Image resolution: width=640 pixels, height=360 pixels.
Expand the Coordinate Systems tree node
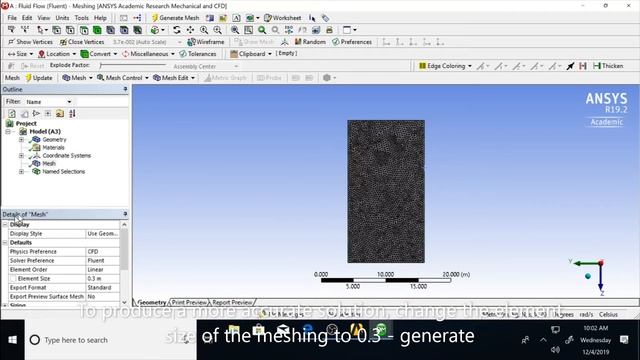click(21, 156)
